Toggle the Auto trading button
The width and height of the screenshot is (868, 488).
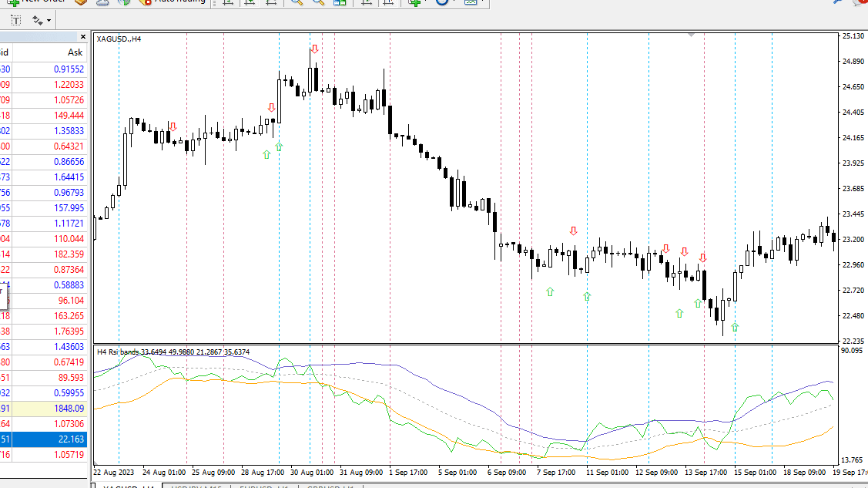pyautogui.click(x=173, y=2)
